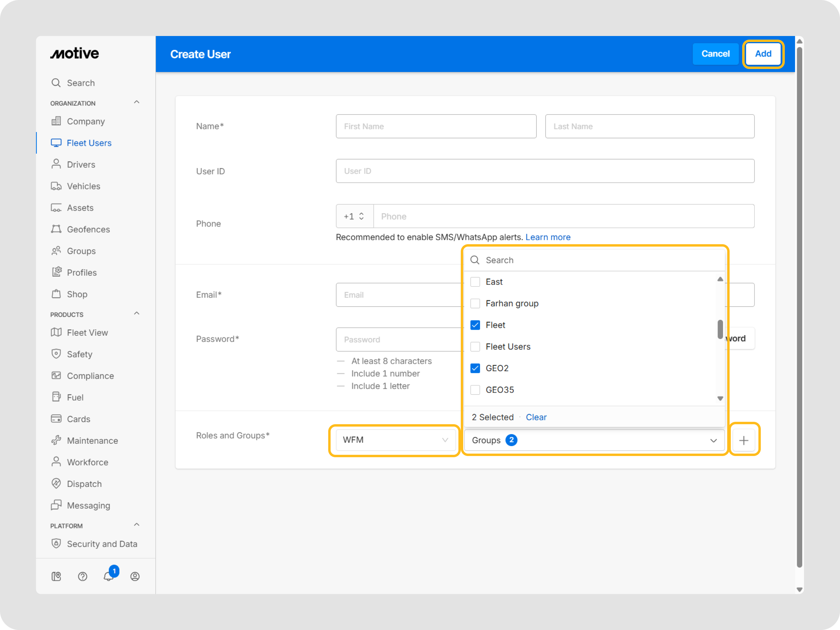Collapse the Organization sidebar section
The width and height of the screenshot is (840, 630).
[137, 103]
